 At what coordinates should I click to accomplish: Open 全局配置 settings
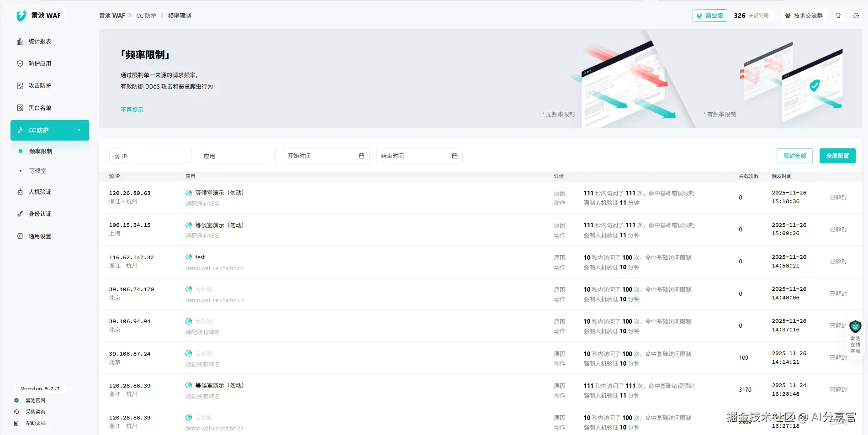coord(837,156)
